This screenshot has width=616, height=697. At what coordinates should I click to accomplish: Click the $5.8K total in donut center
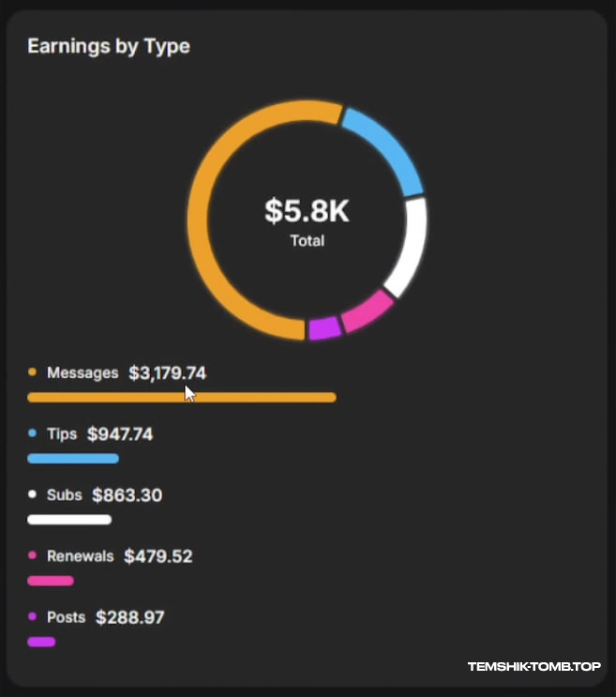click(x=307, y=211)
